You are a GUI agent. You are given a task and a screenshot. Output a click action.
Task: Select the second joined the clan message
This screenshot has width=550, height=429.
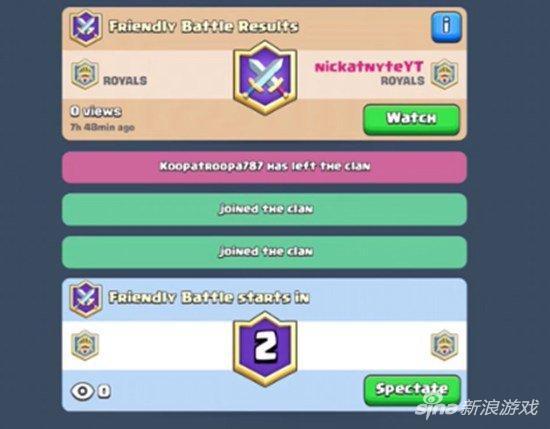click(x=264, y=252)
